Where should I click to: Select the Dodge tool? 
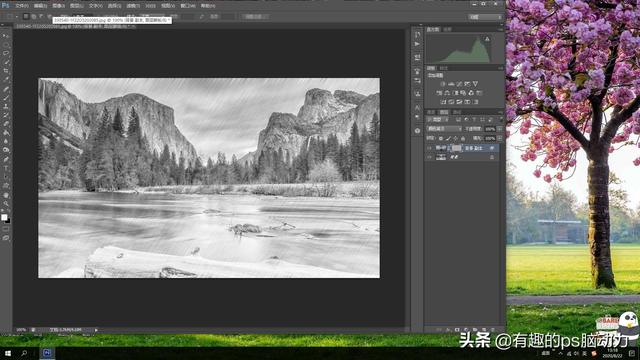6,150
